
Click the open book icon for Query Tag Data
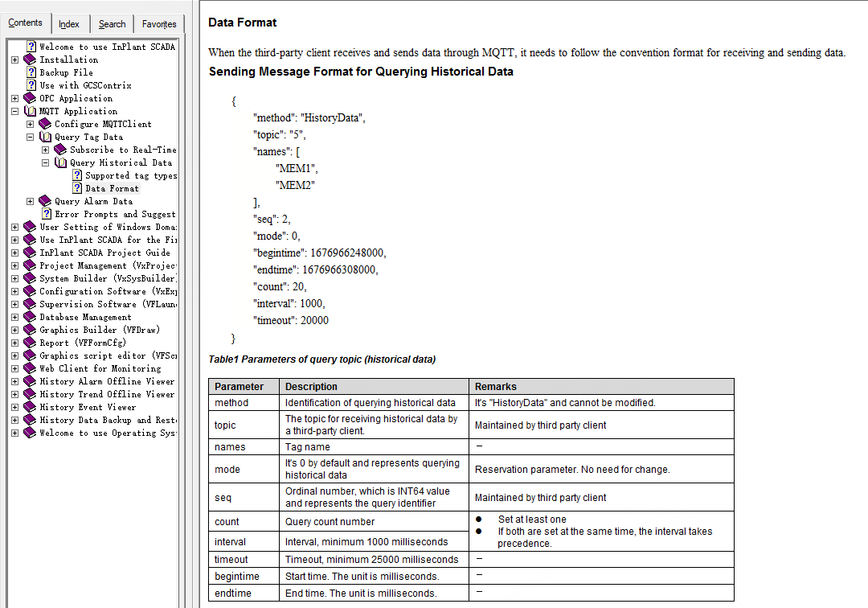pyautogui.click(x=45, y=137)
